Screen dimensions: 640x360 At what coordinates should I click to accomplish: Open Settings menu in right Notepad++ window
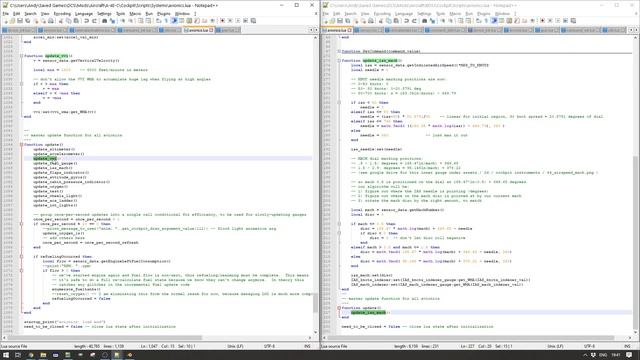pyautogui.click(x=424, y=13)
